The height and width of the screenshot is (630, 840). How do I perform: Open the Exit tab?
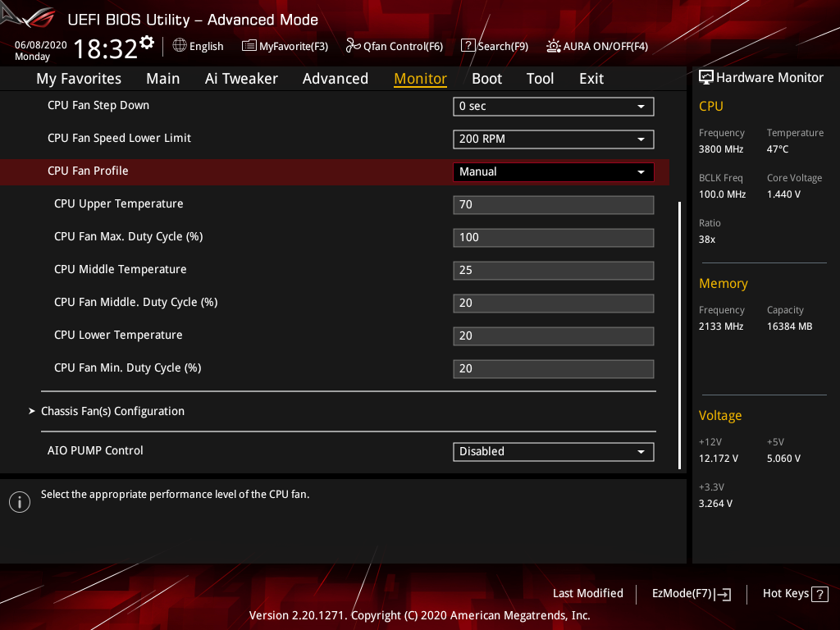[591, 79]
